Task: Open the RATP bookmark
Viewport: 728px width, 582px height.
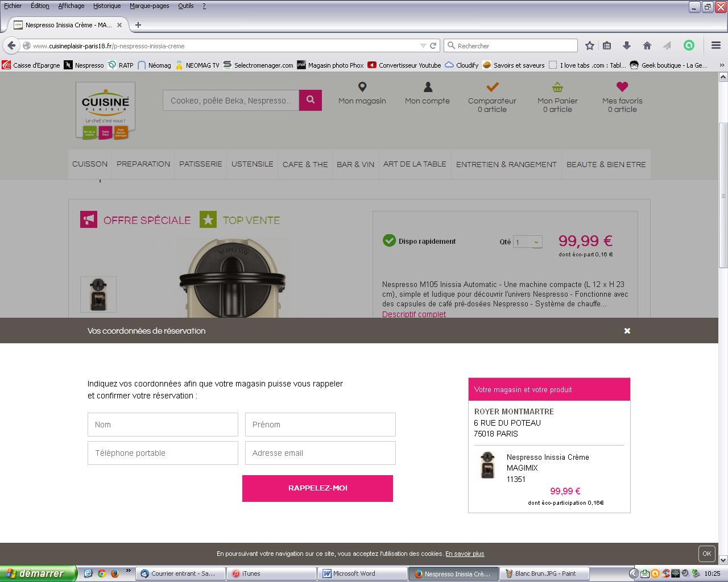Action: point(121,65)
